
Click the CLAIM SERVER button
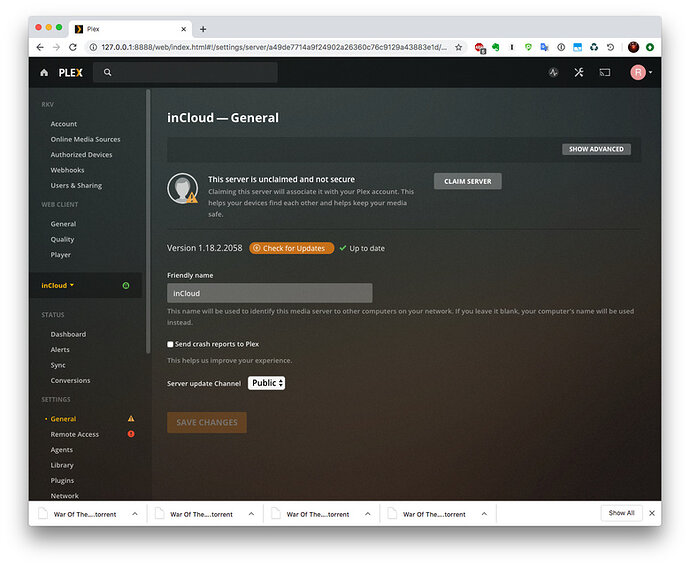pos(467,181)
